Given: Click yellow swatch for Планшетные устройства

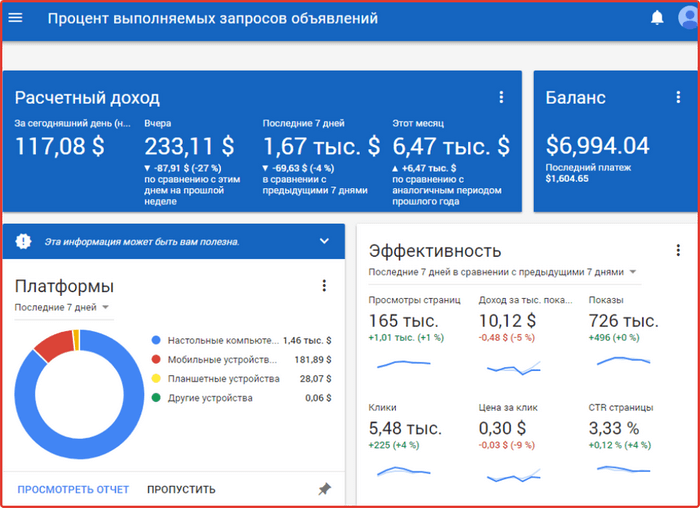Looking at the screenshot, I should (x=156, y=379).
